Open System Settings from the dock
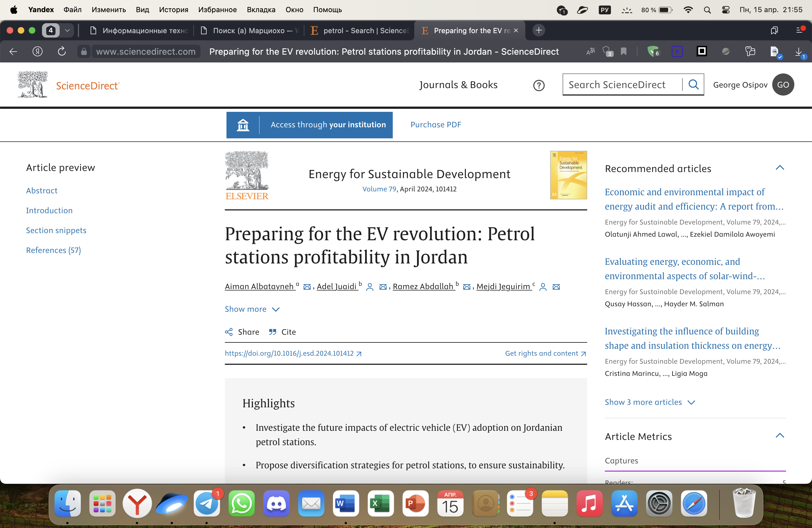Image resolution: width=812 pixels, height=528 pixels. (x=659, y=503)
